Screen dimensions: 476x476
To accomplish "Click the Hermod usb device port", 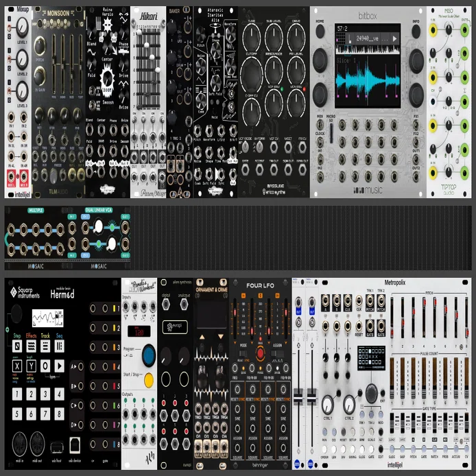I will (75, 445).
